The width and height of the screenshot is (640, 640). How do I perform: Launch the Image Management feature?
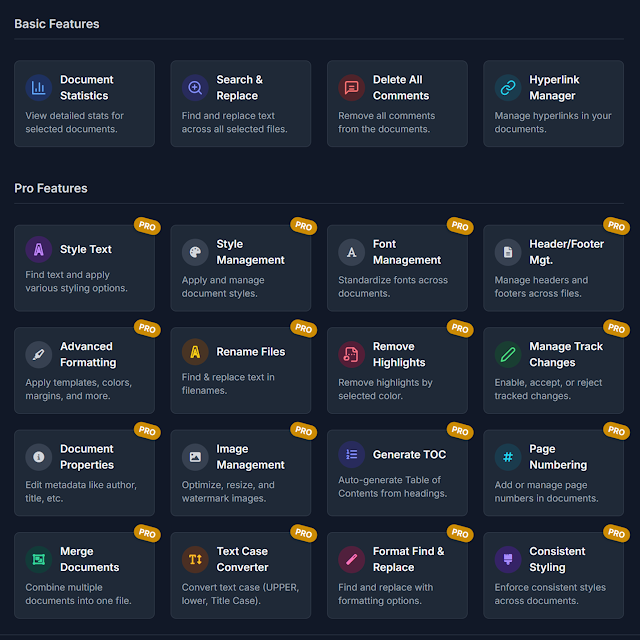(x=241, y=473)
